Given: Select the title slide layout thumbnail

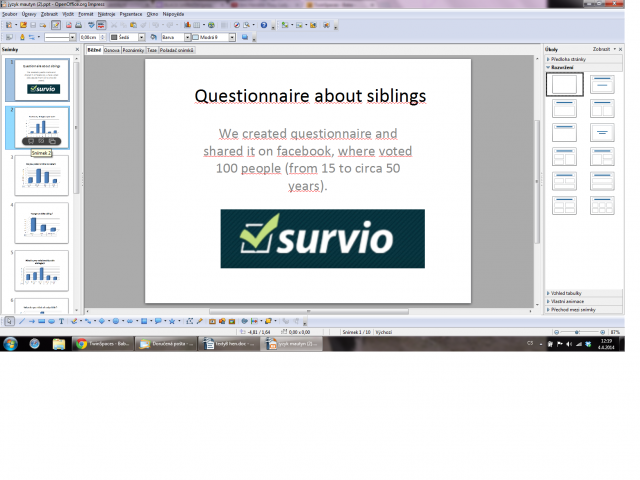Looking at the screenshot, I should 602,84.
